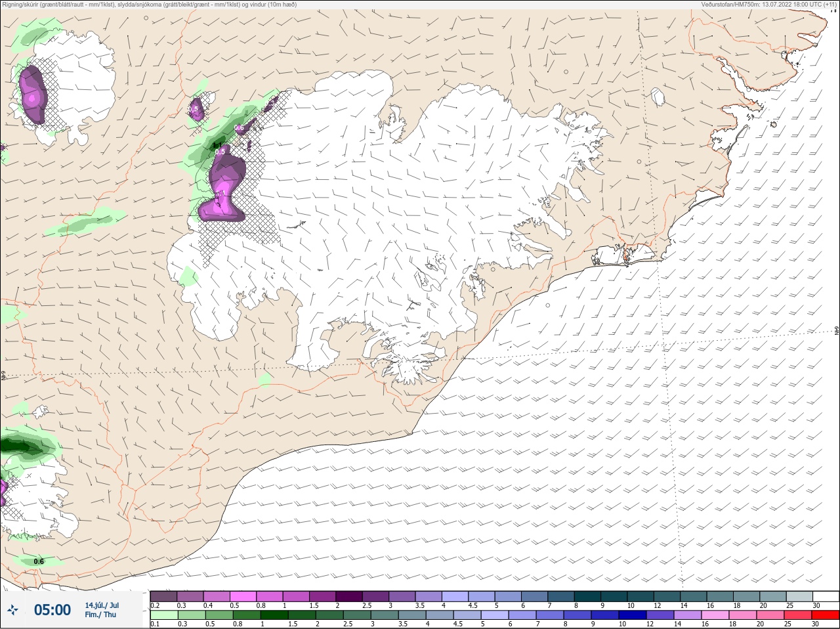This screenshot has width=840, height=629.
Task: Click the '0.6' value on the southern green patch
Action: click(x=39, y=561)
